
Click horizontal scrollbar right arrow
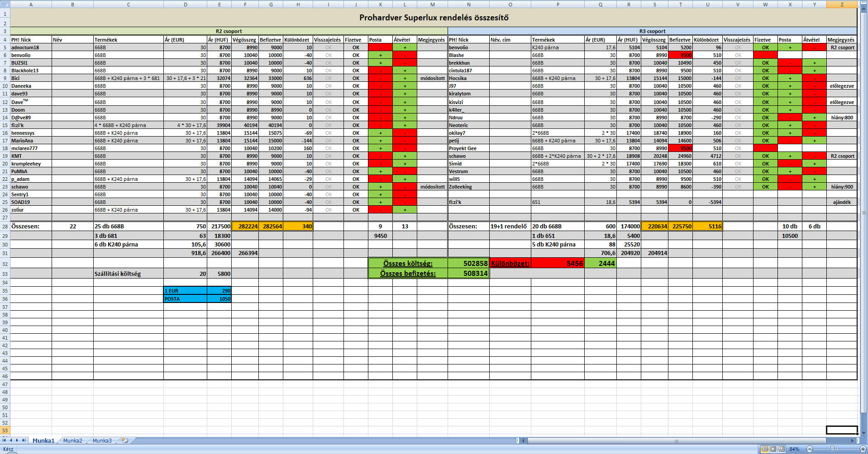tap(853, 440)
